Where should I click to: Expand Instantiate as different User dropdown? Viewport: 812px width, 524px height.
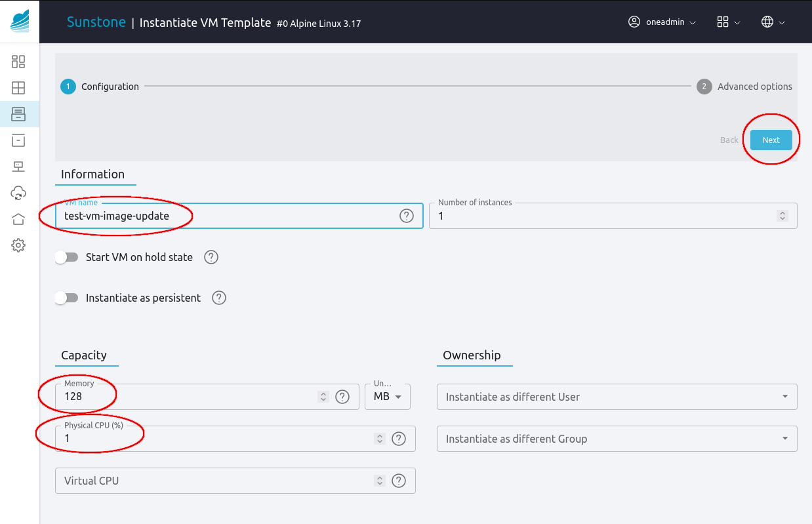pos(617,397)
